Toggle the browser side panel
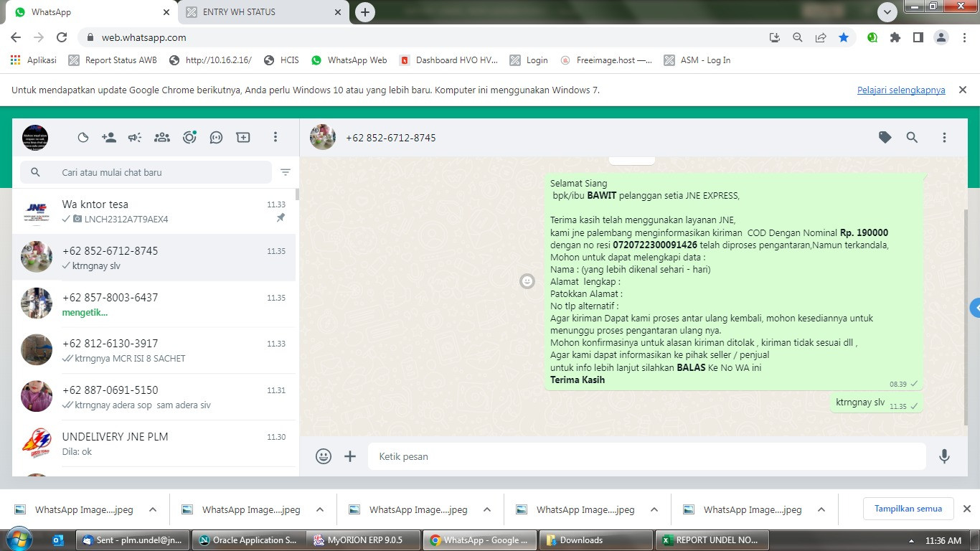The height and width of the screenshot is (551, 980). pos(918,37)
